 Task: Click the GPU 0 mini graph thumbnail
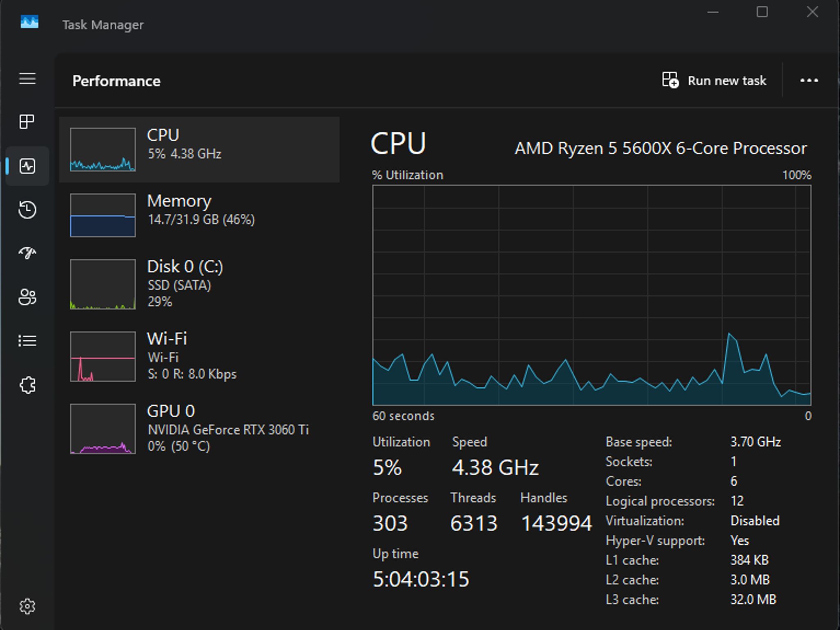103,429
